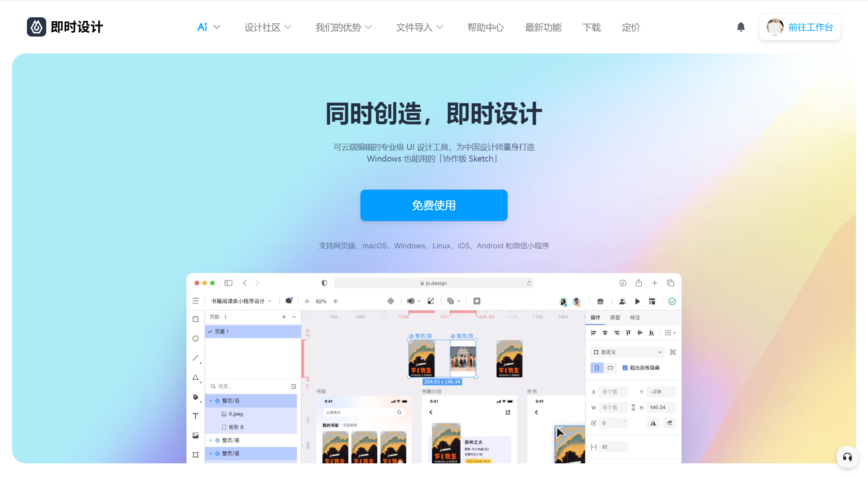Select the Artboard frame tool
This screenshot has width=868, height=477.
196,454
